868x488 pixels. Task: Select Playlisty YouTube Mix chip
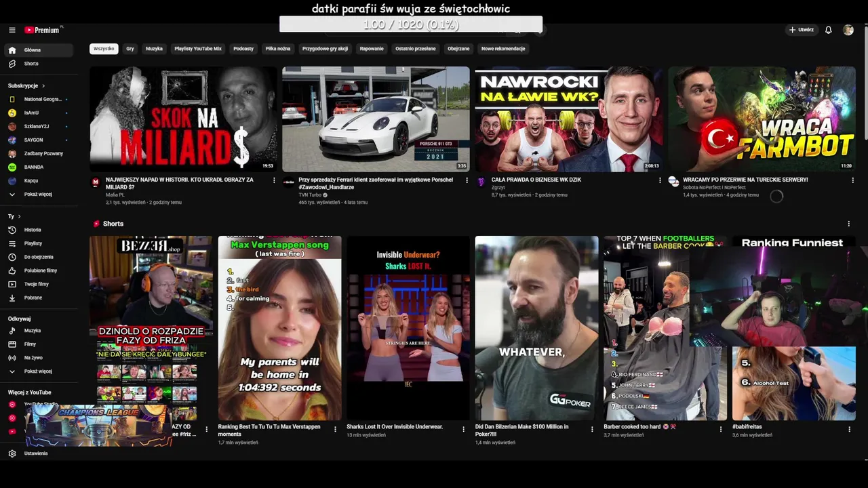click(198, 49)
